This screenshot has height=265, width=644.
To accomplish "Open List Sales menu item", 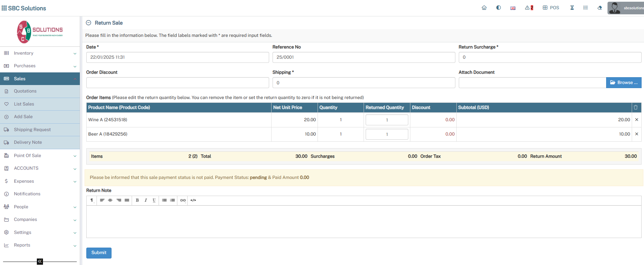I will [24, 104].
